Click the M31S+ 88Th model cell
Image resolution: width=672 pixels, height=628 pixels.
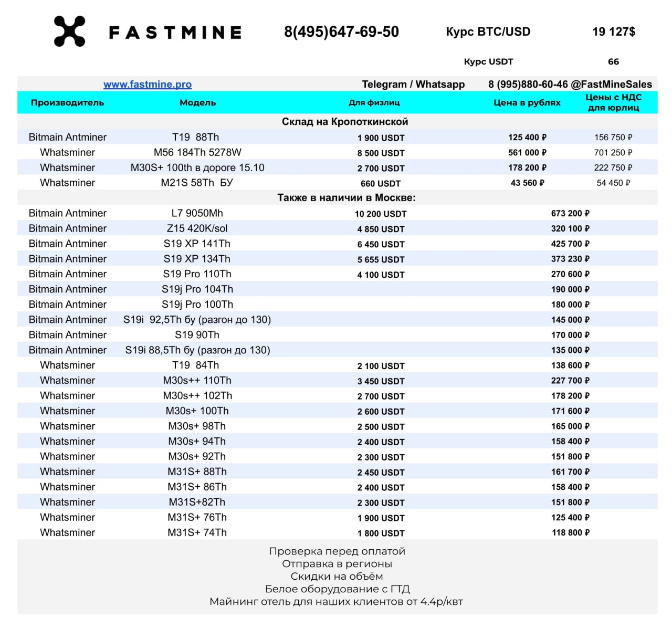(x=197, y=472)
